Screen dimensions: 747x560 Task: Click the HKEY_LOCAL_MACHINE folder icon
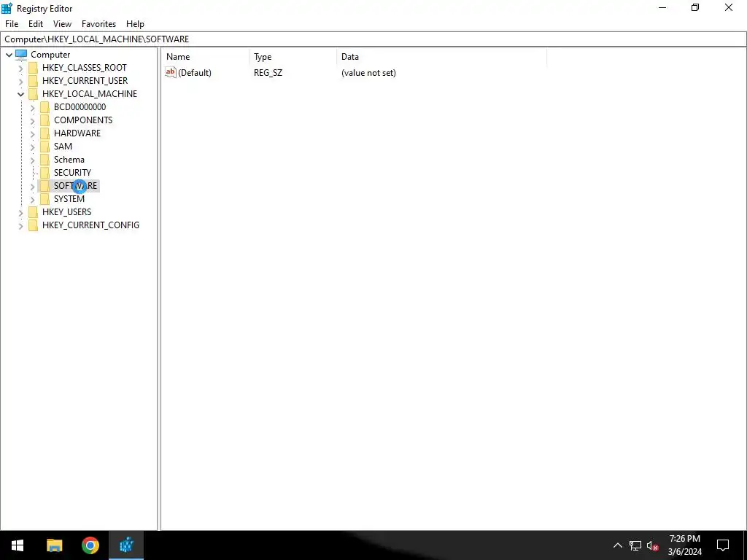34,94
